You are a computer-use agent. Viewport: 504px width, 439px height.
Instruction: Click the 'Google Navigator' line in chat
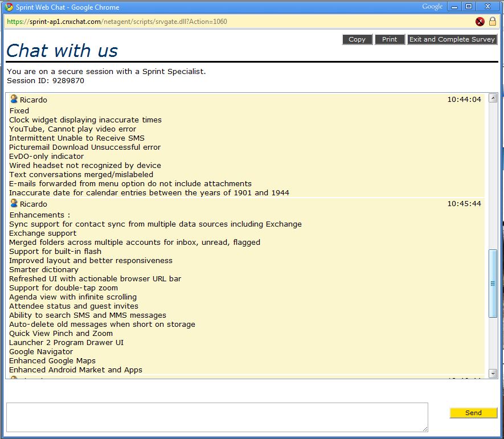(41, 351)
